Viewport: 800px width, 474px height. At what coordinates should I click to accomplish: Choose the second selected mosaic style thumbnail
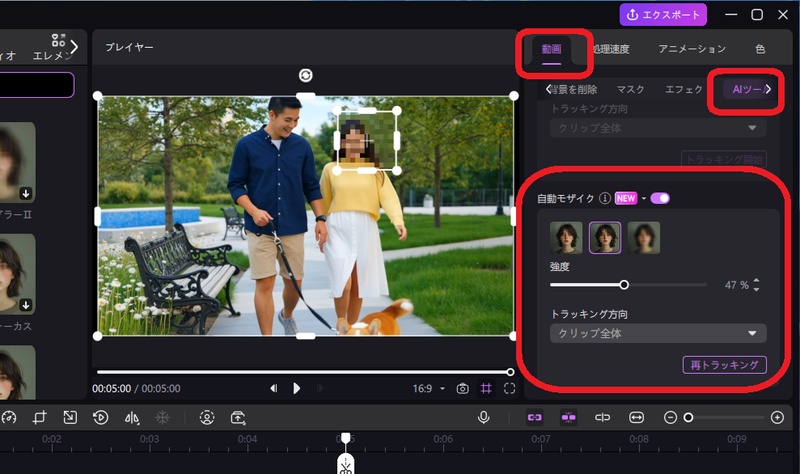pos(605,238)
